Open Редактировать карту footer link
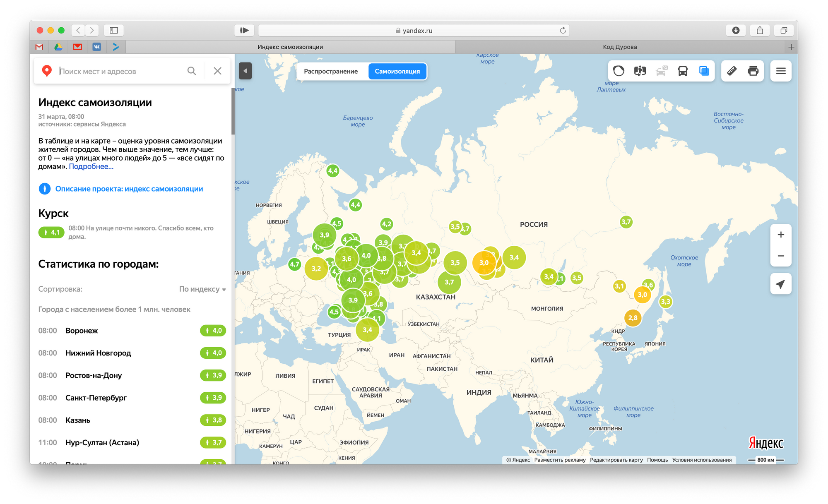 click(x=616, y=460)
